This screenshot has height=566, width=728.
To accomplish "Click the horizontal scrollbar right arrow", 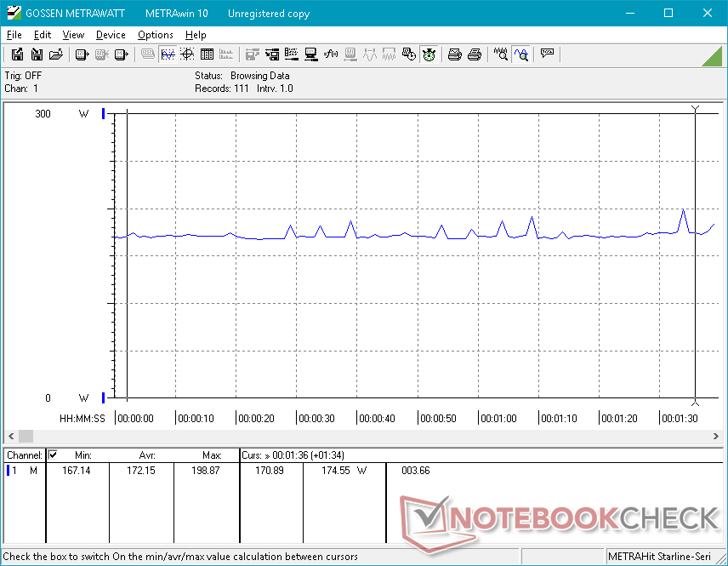I will click(x=715, y=436).
